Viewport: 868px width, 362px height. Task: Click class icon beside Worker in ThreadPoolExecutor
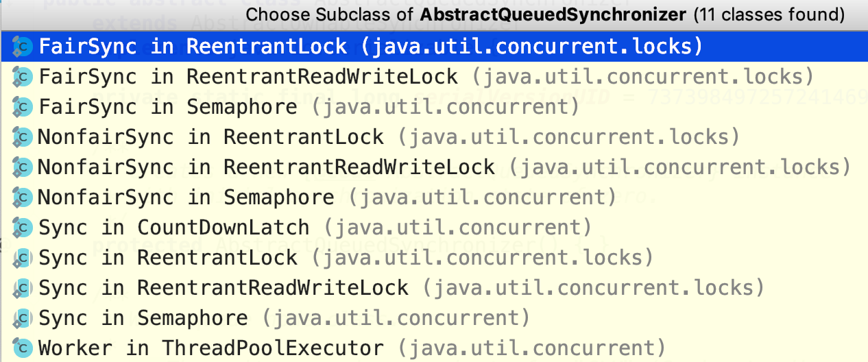click(23, 348)
